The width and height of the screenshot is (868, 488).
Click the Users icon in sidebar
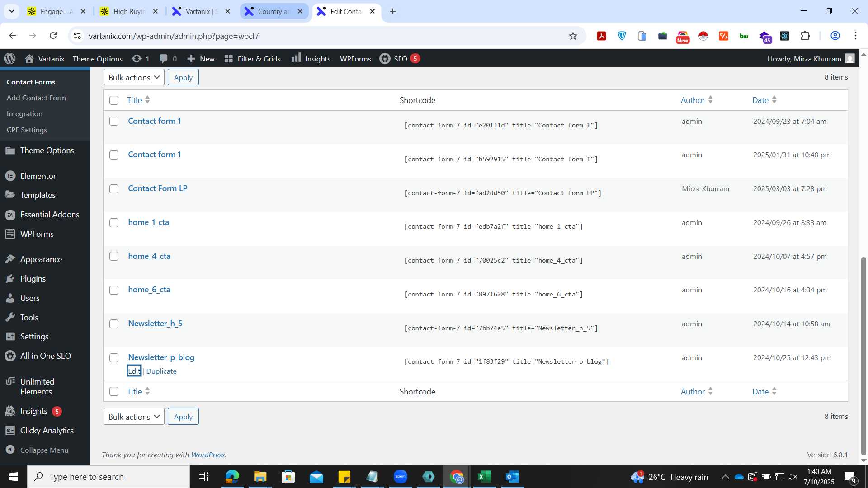click(x=10, y=298)
